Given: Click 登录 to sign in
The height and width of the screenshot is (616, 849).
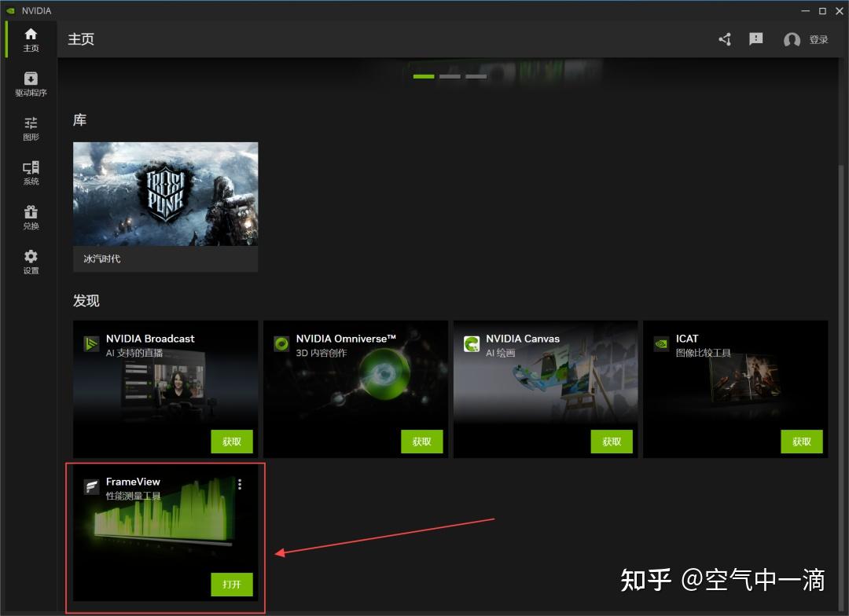Looking at the screenshot, I should coord(818,38).
